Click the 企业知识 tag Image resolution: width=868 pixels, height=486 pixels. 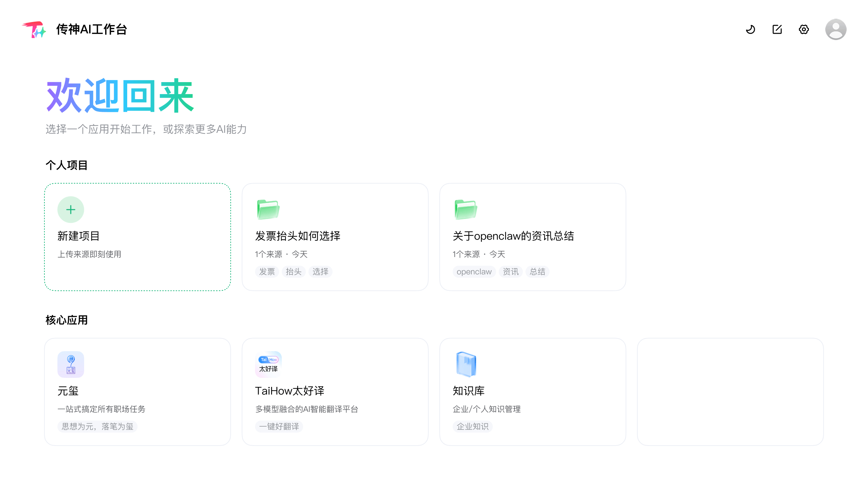[472, 427]
